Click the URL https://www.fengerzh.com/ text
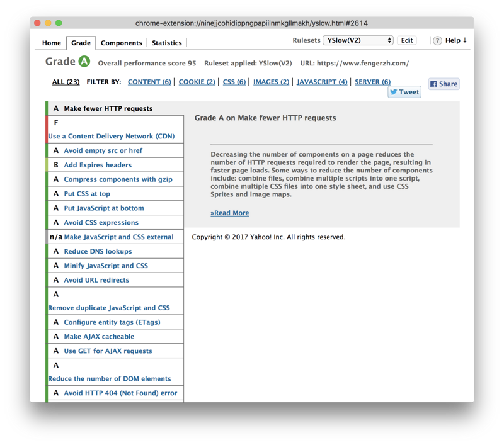 pos(355,63)
